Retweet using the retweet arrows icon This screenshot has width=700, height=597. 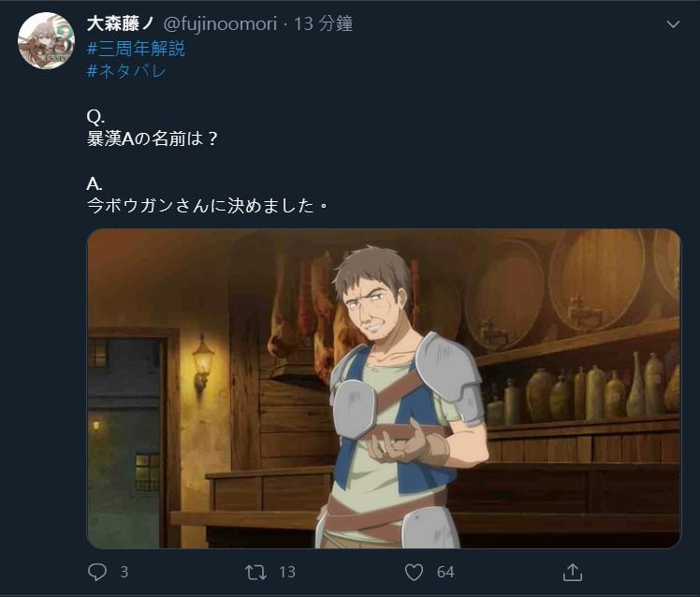click(255, 572)
